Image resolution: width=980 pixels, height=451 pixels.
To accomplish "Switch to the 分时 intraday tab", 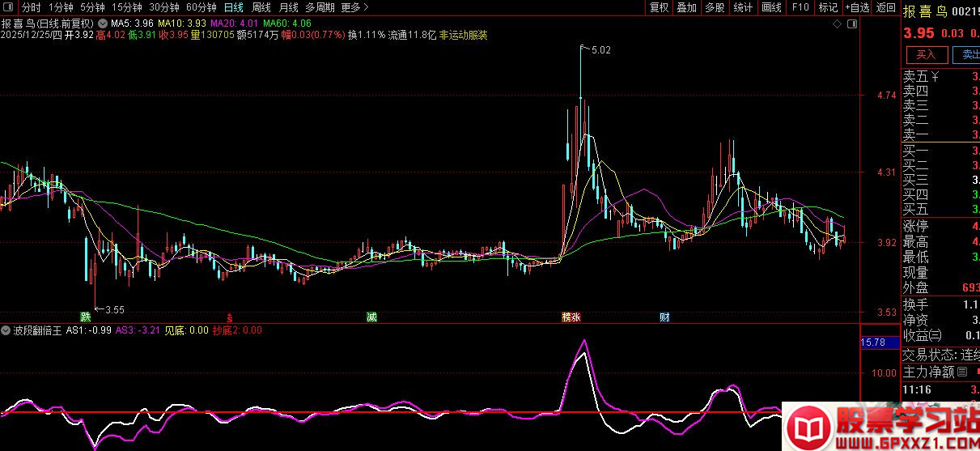I will click(32, 7).
